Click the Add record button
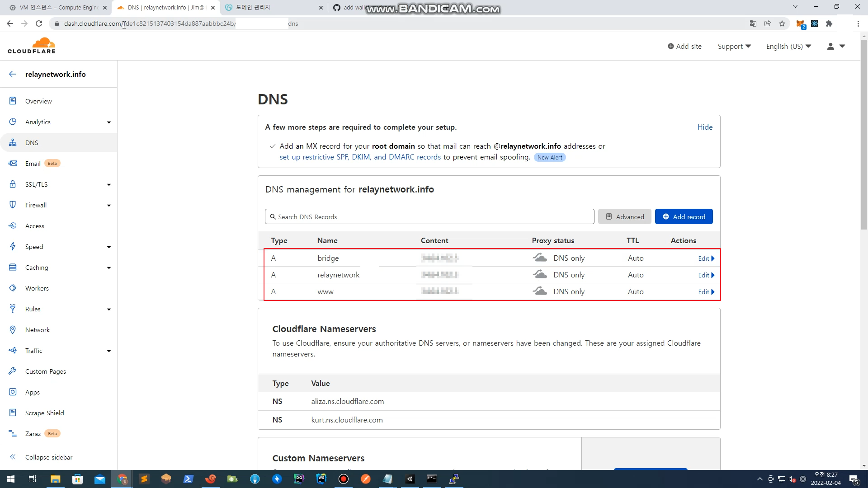This screenshot has height=488, width=868. pos(684,216)
